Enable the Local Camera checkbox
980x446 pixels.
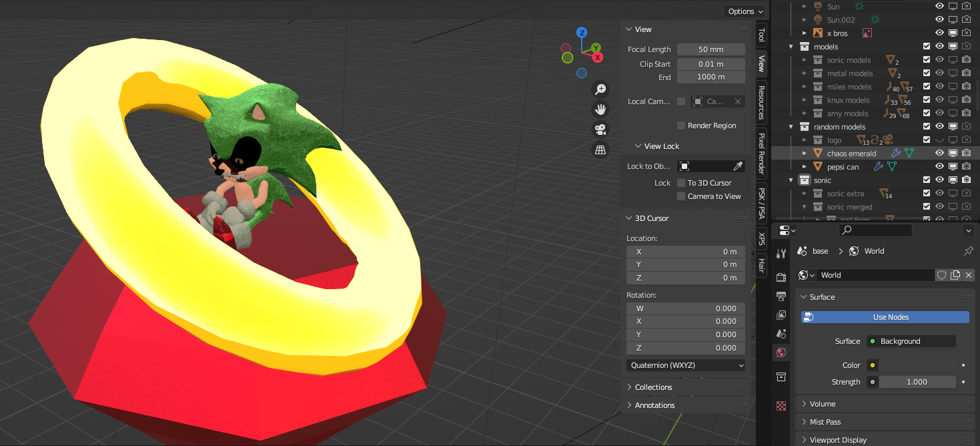[x=681, y=101]
